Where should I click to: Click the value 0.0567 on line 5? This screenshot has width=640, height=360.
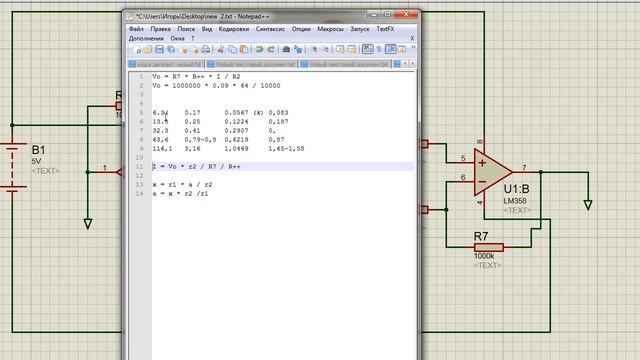pyautogui.click(x=236, y=113)
